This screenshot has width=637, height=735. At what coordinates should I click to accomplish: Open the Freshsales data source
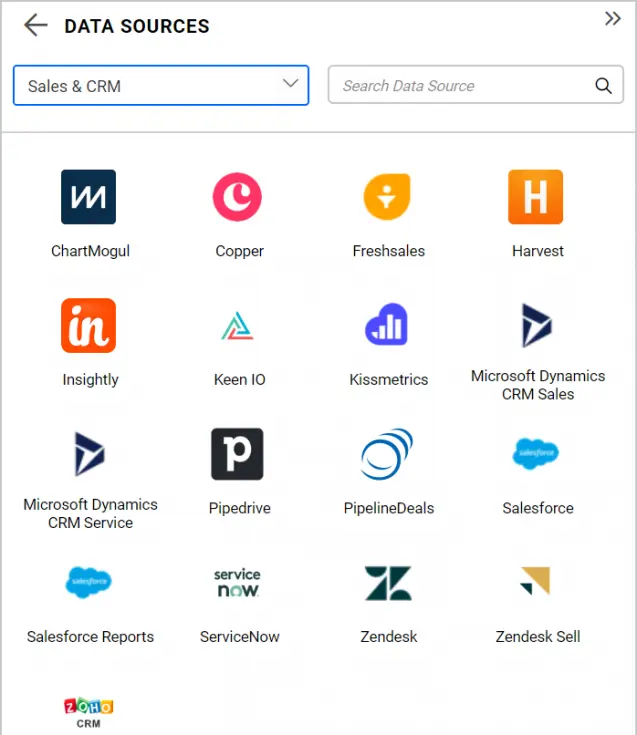pos(388,197)
